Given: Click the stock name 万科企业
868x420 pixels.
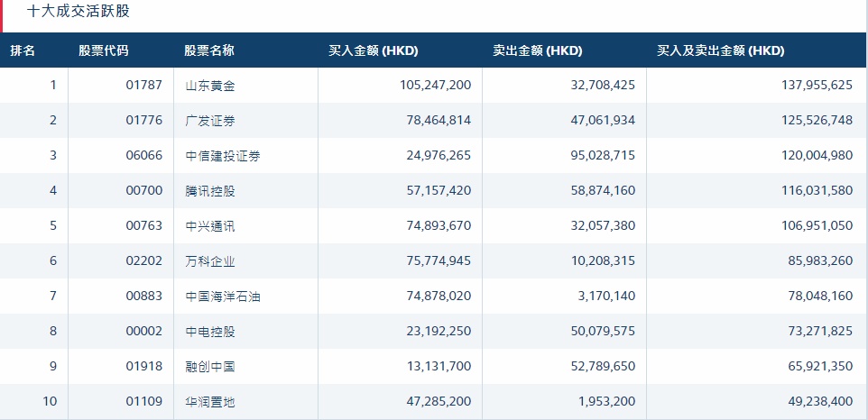Looking at the screenshot, I should [x=210, y=261].
